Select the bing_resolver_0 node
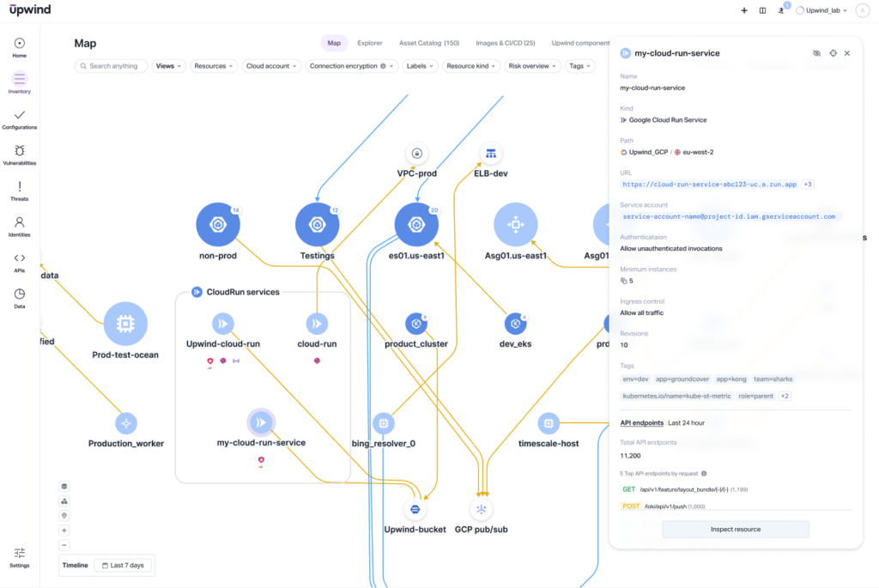 point(384,423)
